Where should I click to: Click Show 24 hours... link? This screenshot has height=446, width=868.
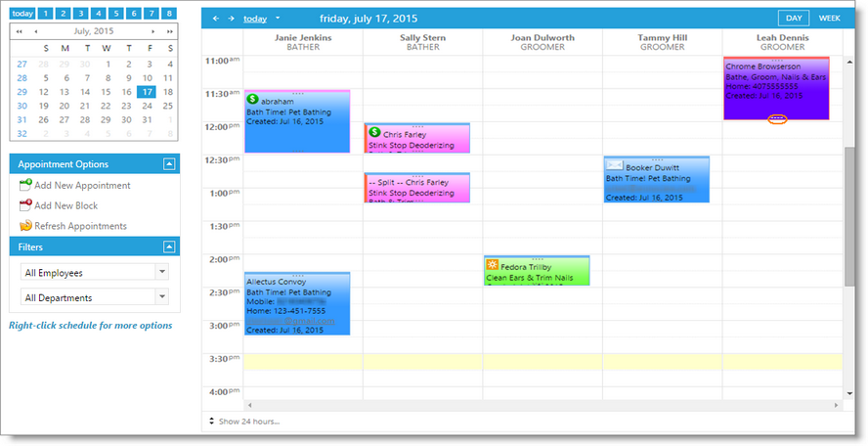click(249, 422)
